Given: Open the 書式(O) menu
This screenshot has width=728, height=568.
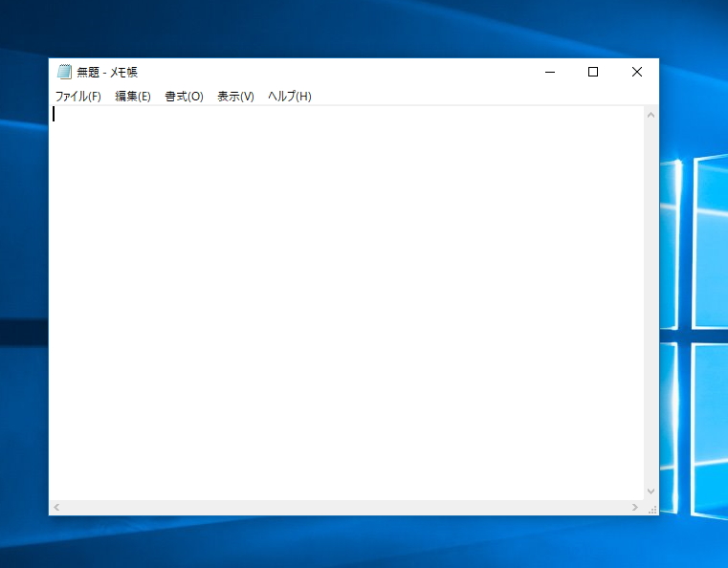Looking at the screenshot, I should point(185,96).
